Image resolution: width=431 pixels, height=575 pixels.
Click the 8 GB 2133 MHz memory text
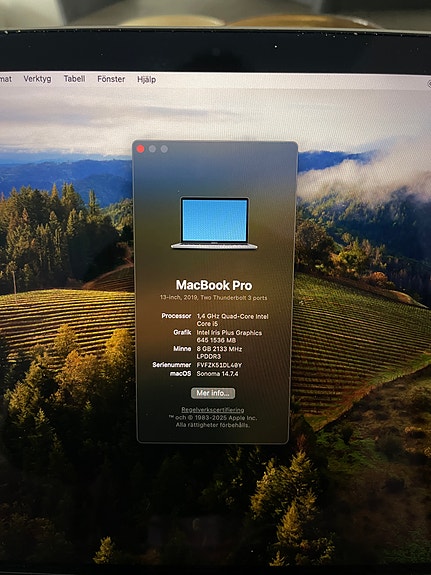coord(219,352)
